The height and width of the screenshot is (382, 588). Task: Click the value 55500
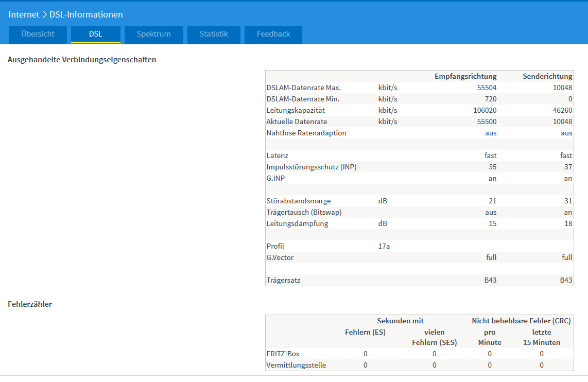pos(487,121)
